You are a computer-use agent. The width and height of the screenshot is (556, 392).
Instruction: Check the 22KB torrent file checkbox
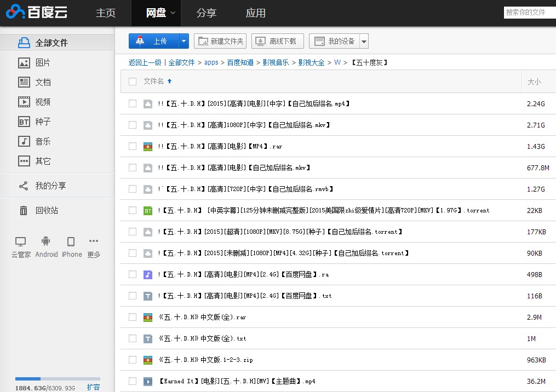(x=133, y=210)
